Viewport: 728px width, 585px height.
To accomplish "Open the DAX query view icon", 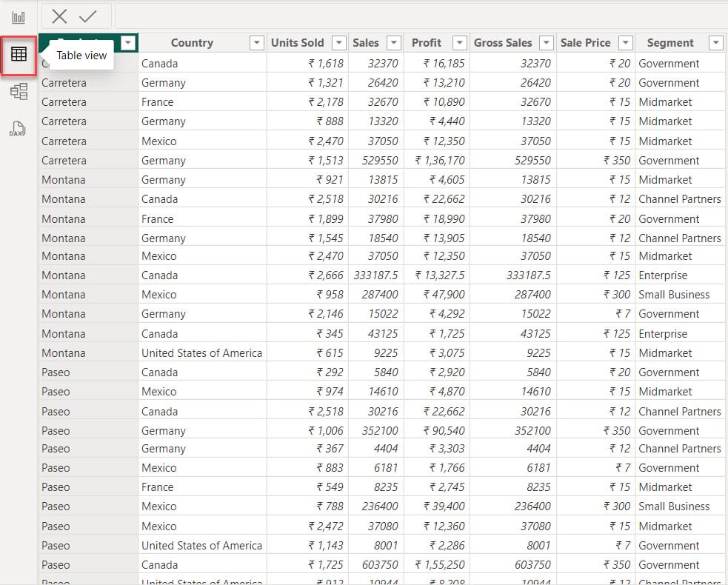I will 18,129.
